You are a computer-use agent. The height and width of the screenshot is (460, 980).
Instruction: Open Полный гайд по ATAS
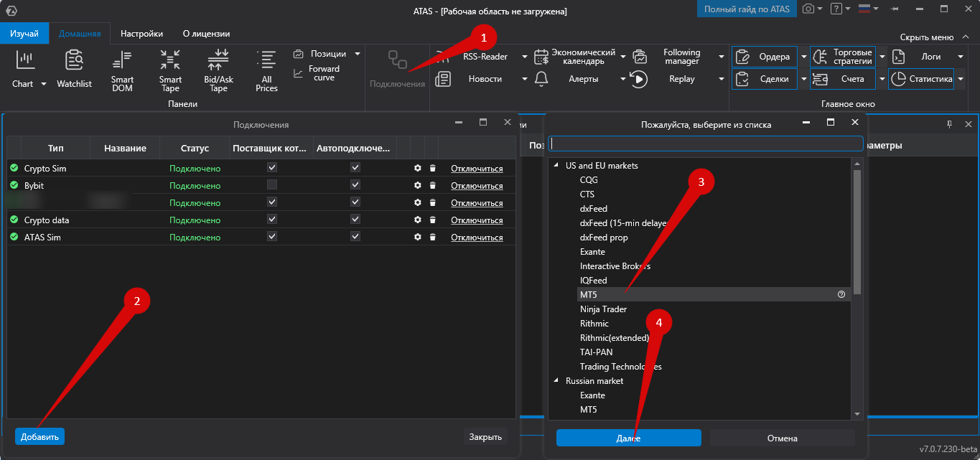click(x=747, y=9)
